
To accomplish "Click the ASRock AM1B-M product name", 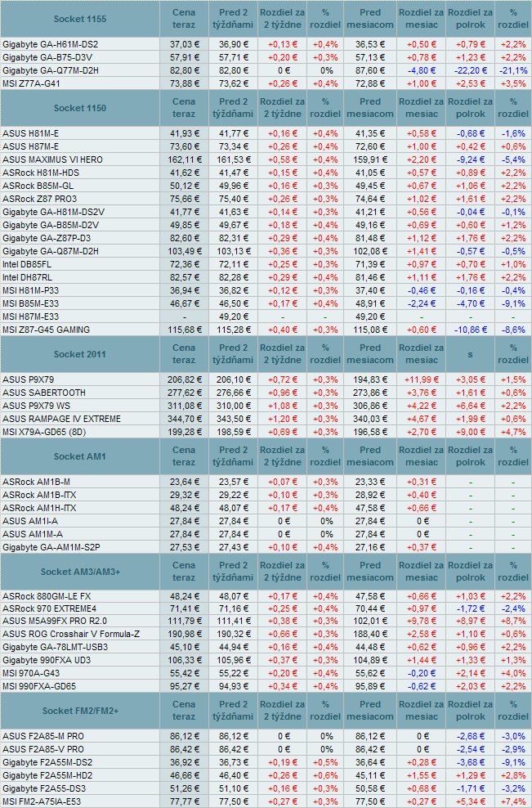I will (36, 482).
